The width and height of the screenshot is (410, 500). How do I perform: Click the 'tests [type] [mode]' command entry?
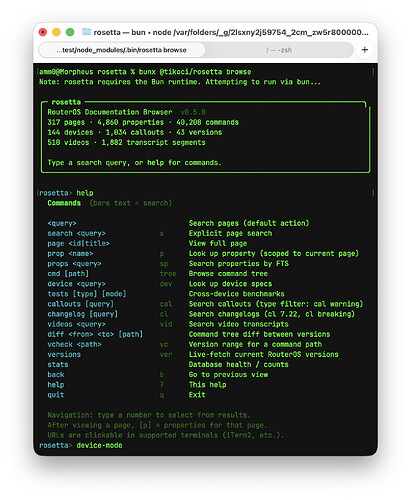[87, 294]
